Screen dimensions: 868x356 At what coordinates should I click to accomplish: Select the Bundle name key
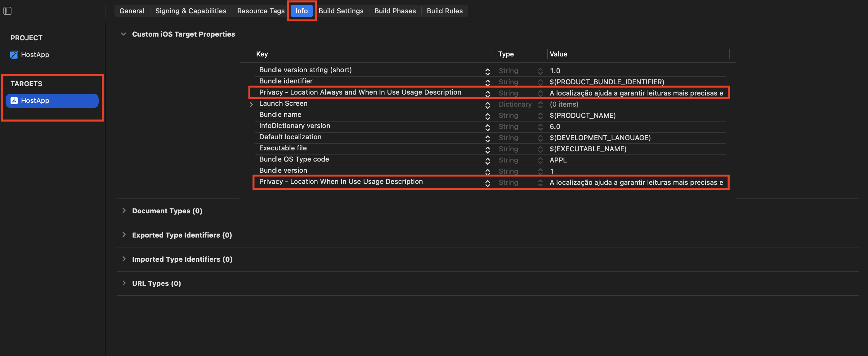pos(280,114)
